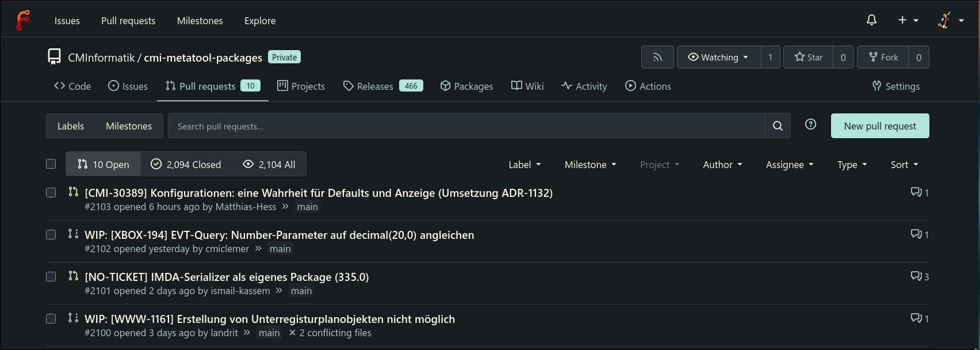Image resolution: width=980 pixels, height=350 pixels.
Task: Click the search magnifier button
Action: coord(778,126)
